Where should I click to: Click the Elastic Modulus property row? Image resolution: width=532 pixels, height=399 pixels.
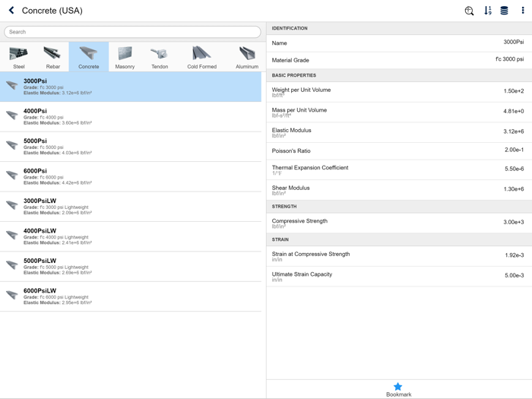tap(399, 132)
